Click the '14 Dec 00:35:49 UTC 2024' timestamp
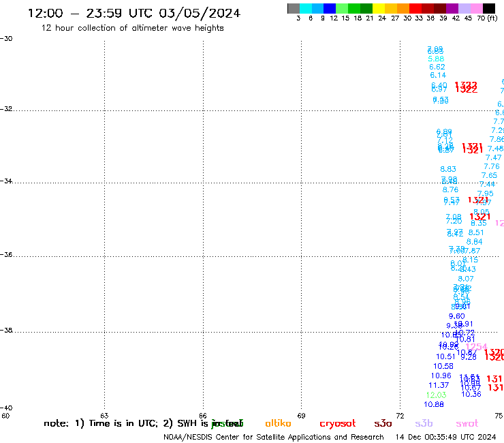The width and height of the screenshot is (504, 443). tap(445, 437)
